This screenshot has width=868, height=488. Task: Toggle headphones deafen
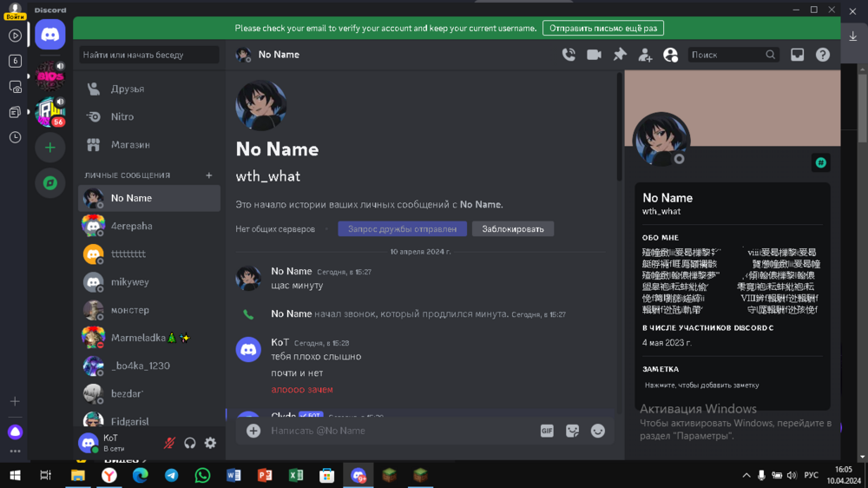190,443
